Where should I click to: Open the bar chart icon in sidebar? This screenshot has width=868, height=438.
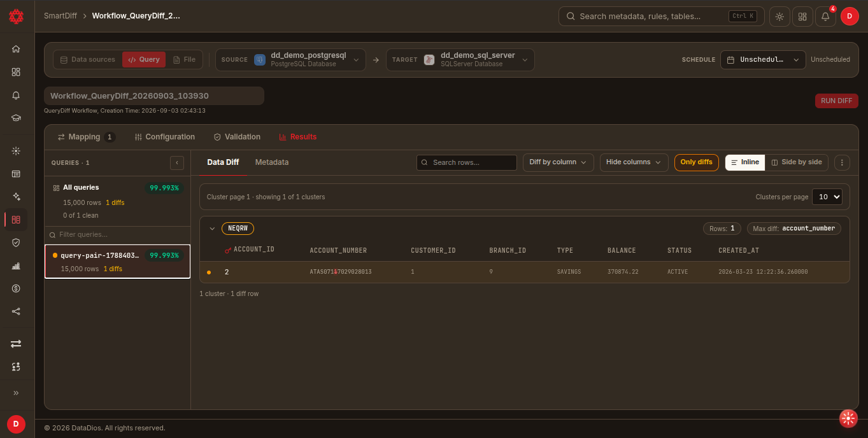tap(16, 265)
